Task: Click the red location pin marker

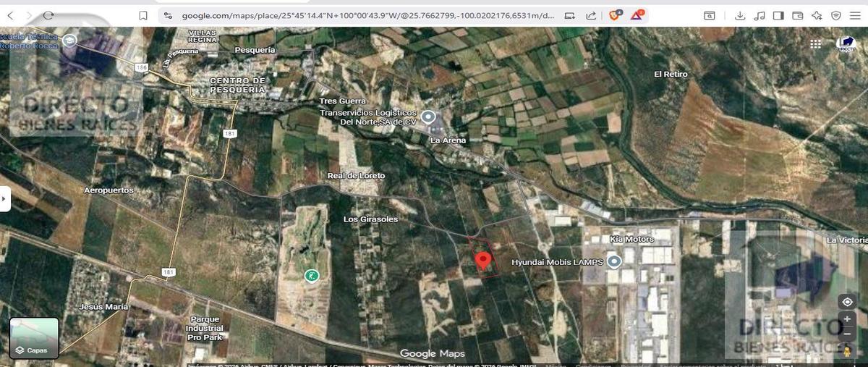Action: [x=482, y=261]
